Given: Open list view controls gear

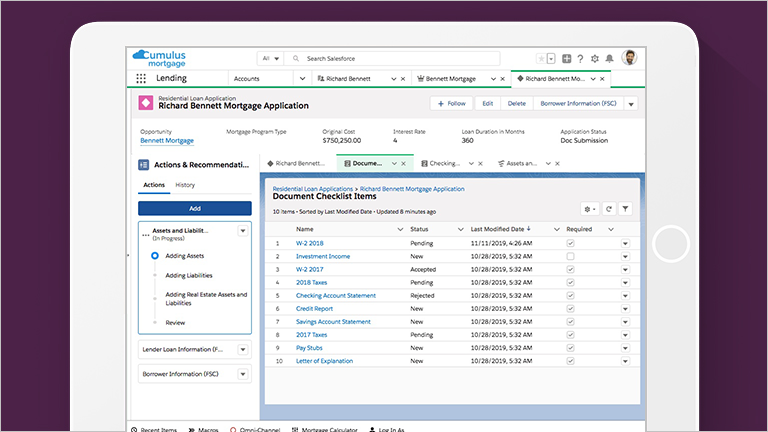Looking at the screenshot, I should click(x=589, y=209).
